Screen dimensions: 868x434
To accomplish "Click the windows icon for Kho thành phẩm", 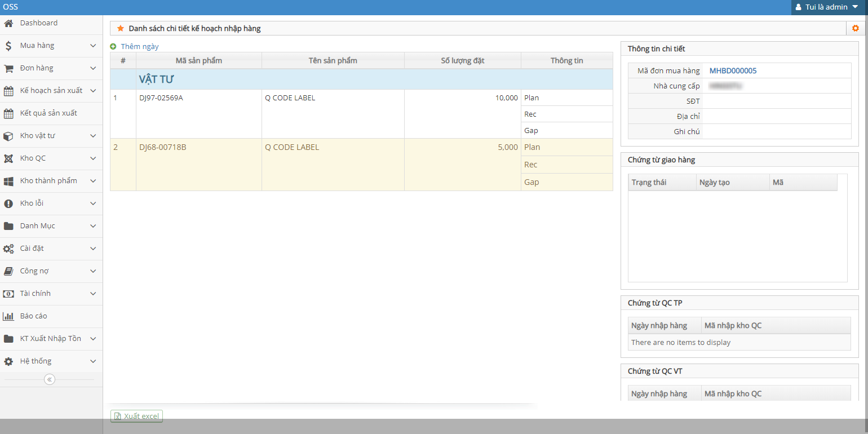I will 8,181.
